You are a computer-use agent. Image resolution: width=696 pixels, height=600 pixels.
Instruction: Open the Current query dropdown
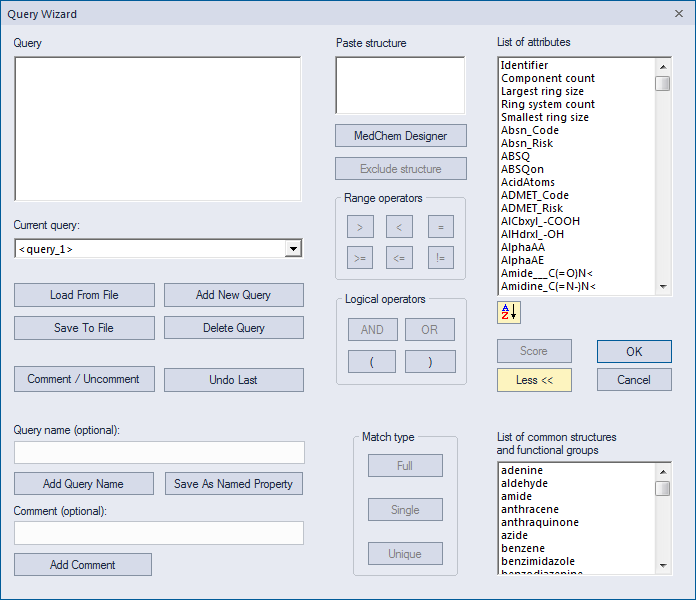(x=293, y=249)
